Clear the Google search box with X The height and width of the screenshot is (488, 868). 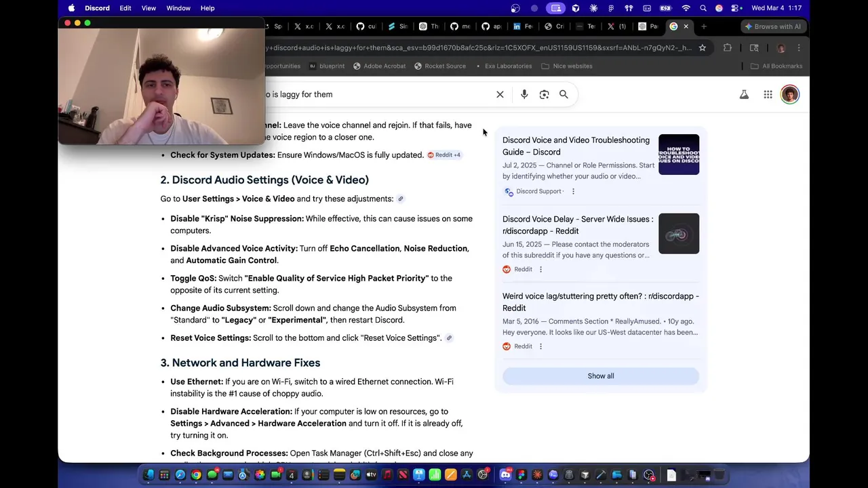500,95
